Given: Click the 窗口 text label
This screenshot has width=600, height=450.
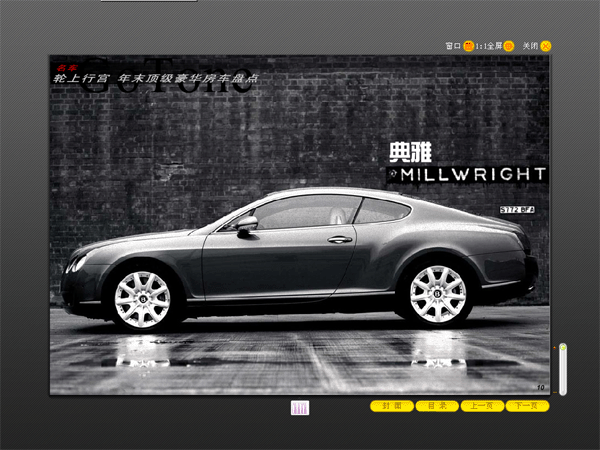Looking at the screenshot, I should click(x=453, y=46).
